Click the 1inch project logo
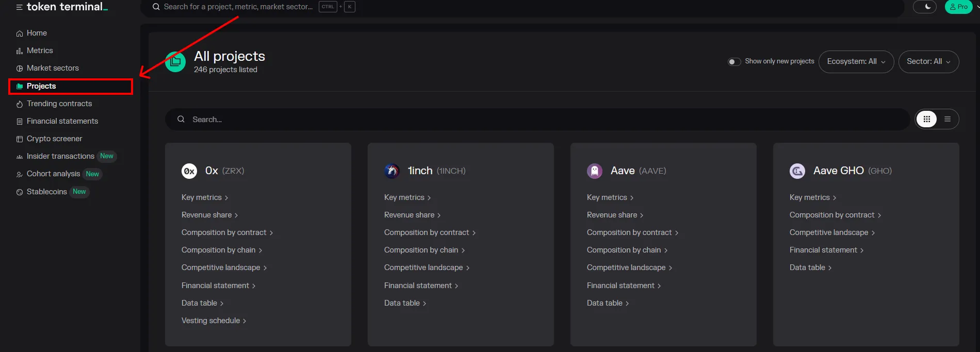The width and height of the screenshot is (980, 352). click(x=392, y=171)
